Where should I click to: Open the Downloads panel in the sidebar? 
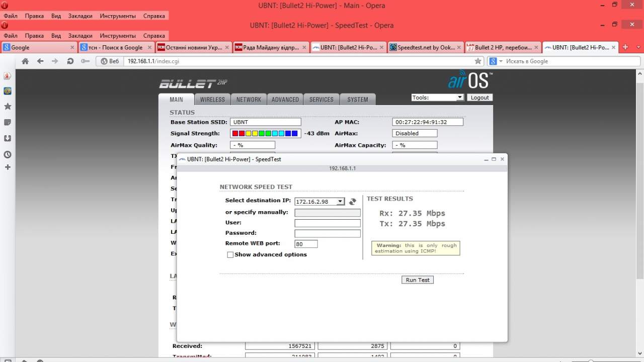tap(8, 138)
